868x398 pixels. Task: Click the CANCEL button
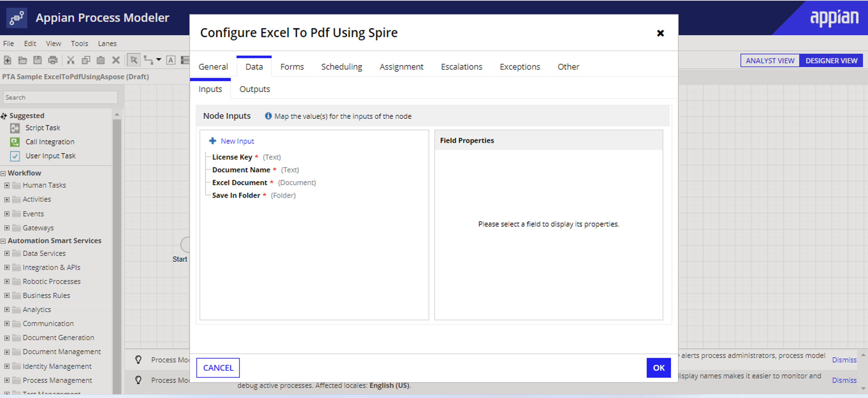[x=218, y=368]
